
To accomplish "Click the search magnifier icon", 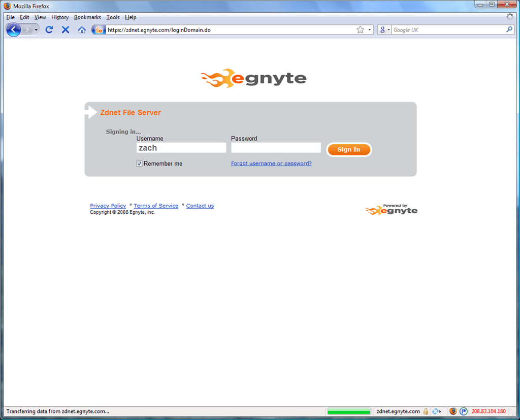I will pyautogui.click(x=509, y=29).
